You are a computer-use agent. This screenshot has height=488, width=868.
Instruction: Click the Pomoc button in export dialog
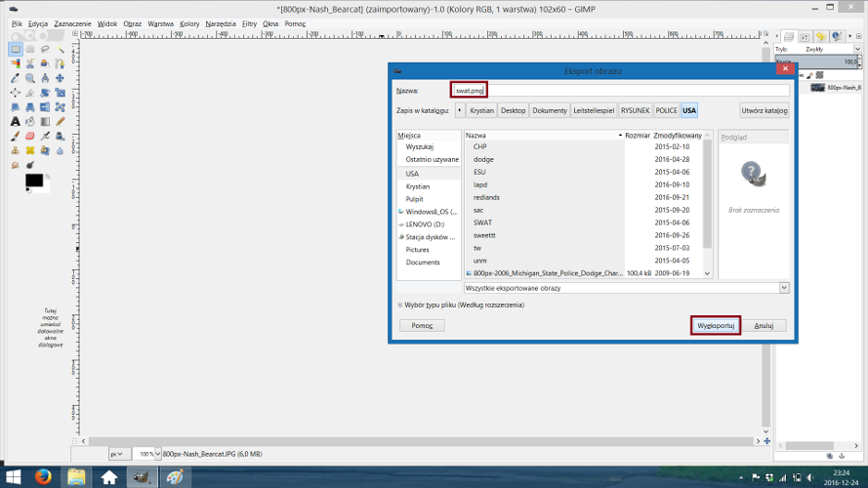pyautogui.click(x=422, y=325)
